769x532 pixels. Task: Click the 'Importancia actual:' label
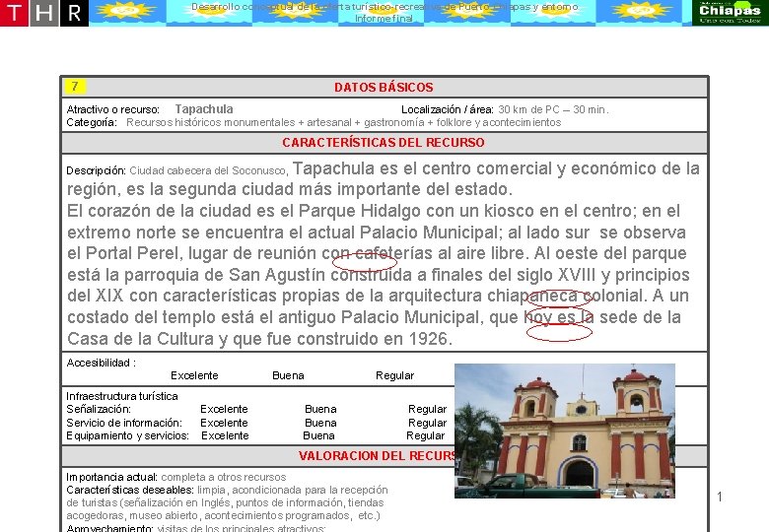click(111, 477)
